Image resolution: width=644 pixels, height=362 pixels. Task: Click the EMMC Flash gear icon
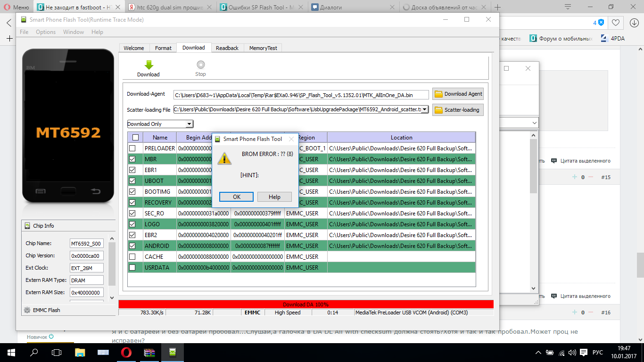pos(27,310)
